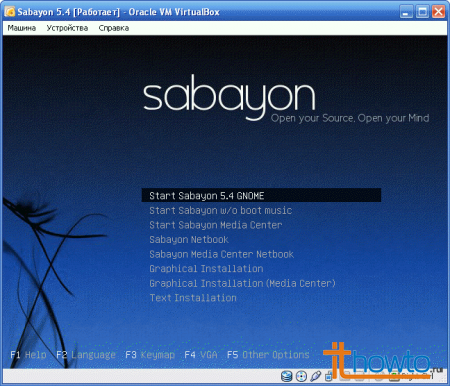Select Start Sabayon 5.4 GNOME boot entry
Screen dimensions: 450x386
[261, 195]
